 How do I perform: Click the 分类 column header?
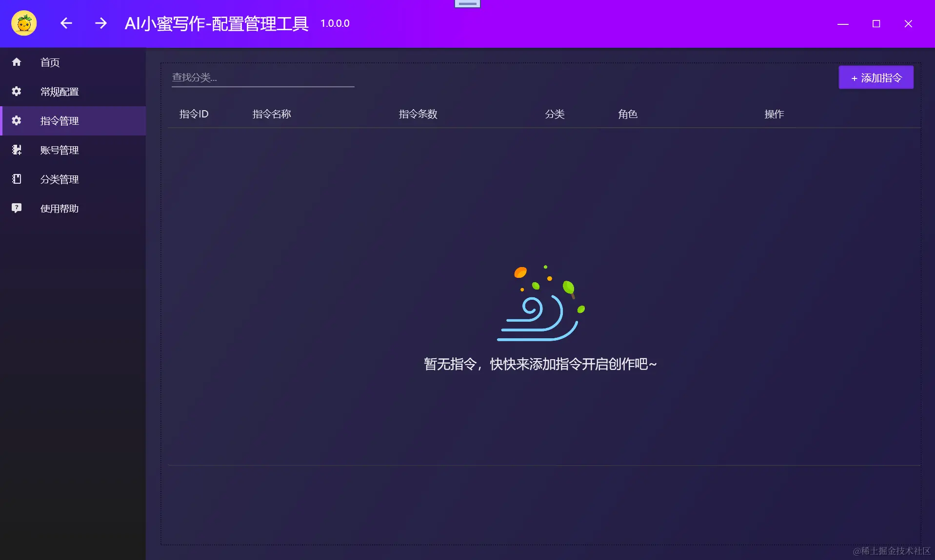(x=555, y=114)
